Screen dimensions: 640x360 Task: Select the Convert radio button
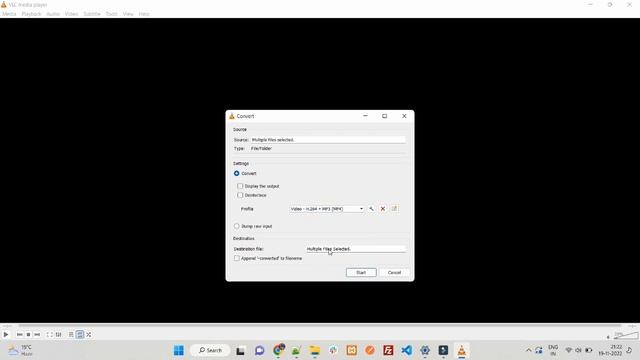click(x=237, y=173)
